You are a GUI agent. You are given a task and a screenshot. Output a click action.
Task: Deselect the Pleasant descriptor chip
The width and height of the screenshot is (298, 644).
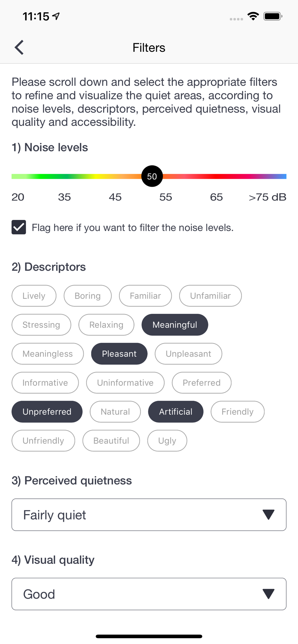click(119, 354)
